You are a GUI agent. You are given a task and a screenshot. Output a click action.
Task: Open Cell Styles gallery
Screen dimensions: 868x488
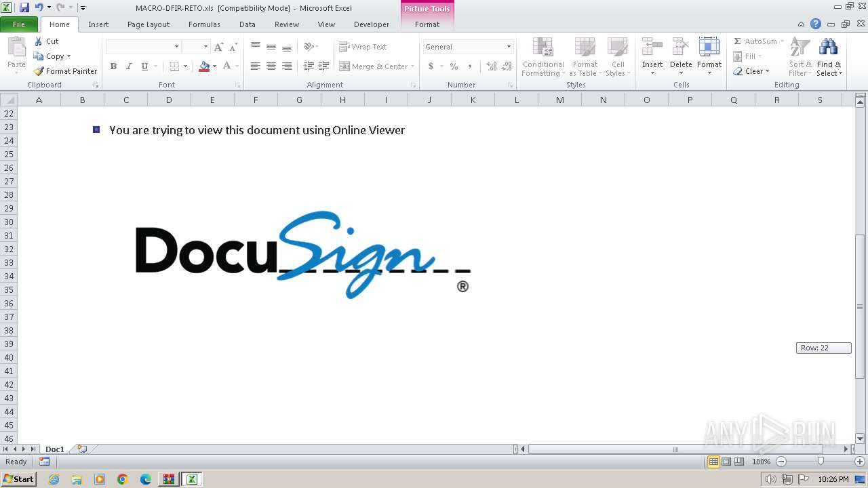point(617,57)
